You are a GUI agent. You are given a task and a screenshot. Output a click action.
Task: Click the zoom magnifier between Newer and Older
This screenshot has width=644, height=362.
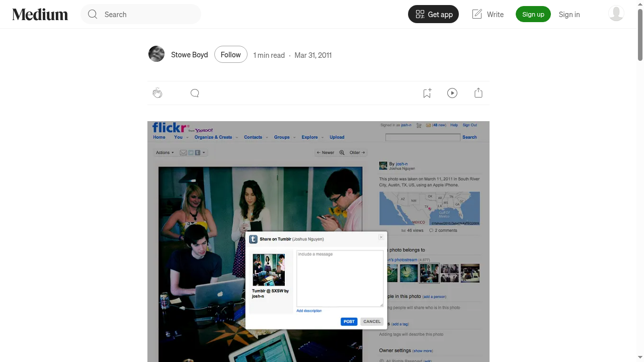(x=342, y=152)
